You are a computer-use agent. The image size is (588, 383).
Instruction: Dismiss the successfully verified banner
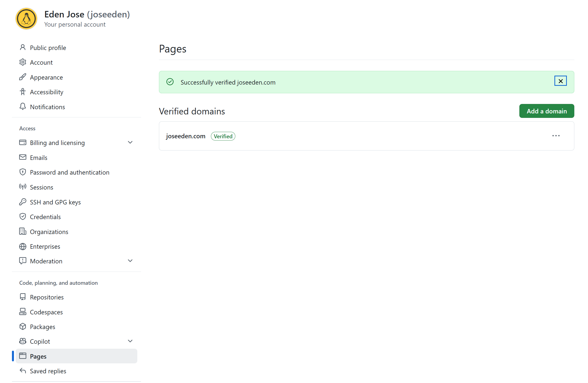pyautogui.click(x=561, y=81)
